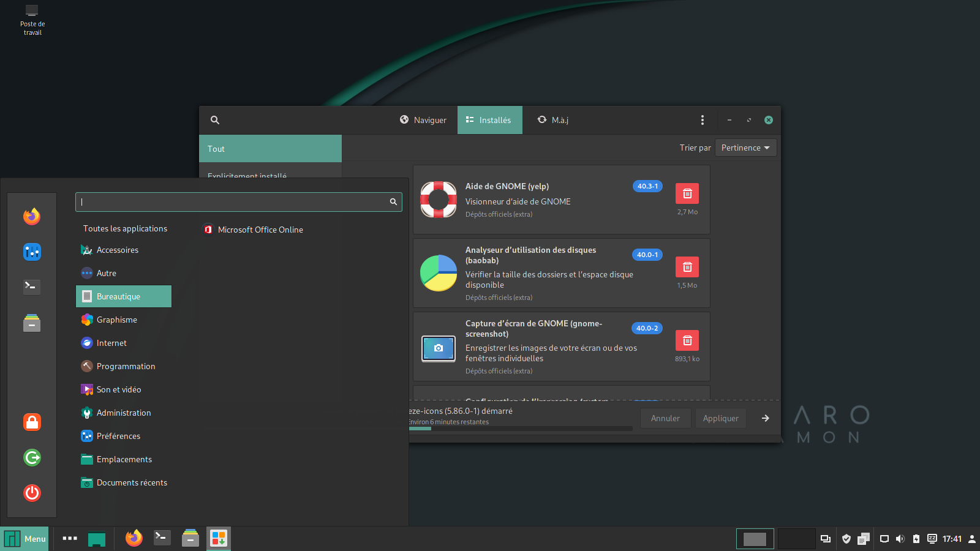Click the Annuler button
The image size is (980, 551).
click(x=665, y=418)
